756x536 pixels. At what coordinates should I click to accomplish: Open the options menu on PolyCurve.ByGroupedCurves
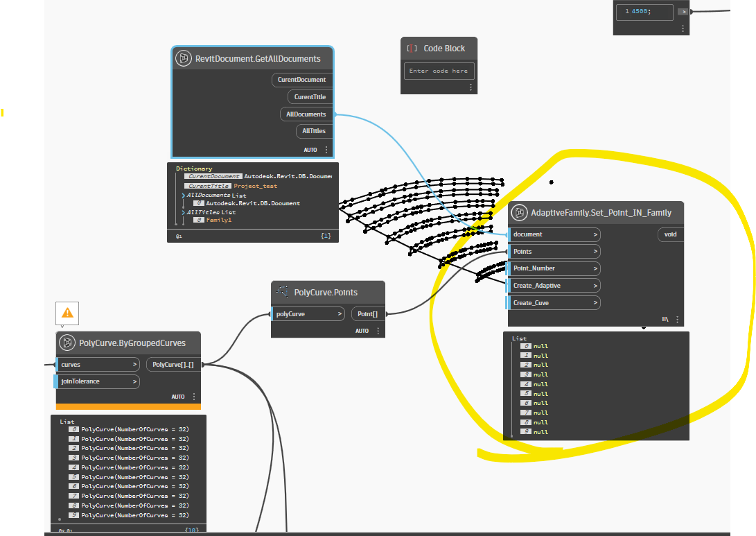click(193, 396)
